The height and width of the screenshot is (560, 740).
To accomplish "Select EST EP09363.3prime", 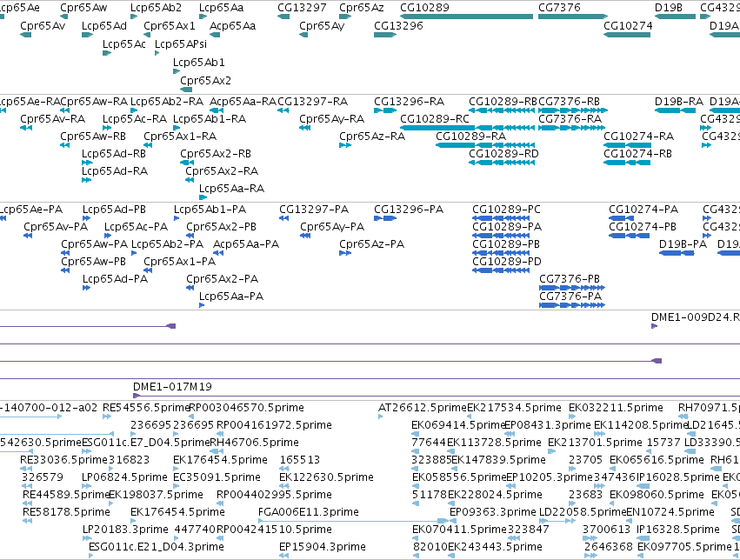I will tap(493, 512).
